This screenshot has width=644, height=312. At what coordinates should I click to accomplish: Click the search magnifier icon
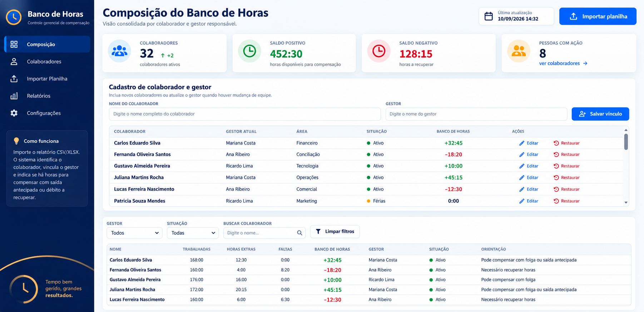click(299, 233)
